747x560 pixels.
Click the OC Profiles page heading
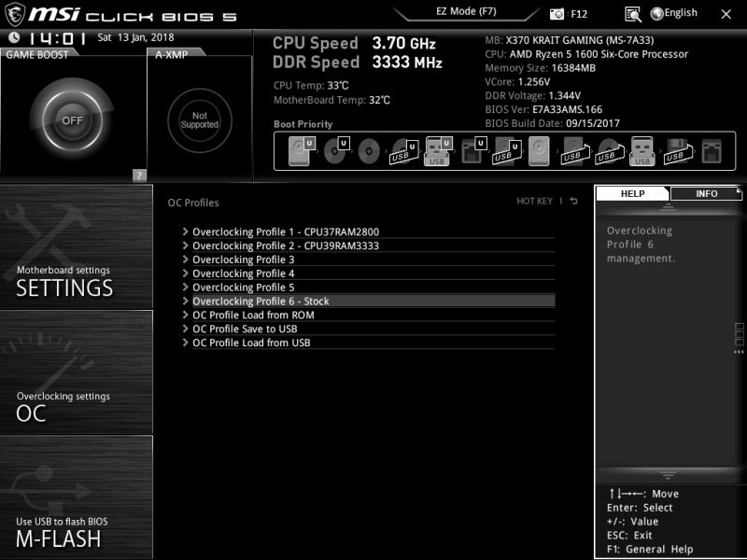point(193,203)
